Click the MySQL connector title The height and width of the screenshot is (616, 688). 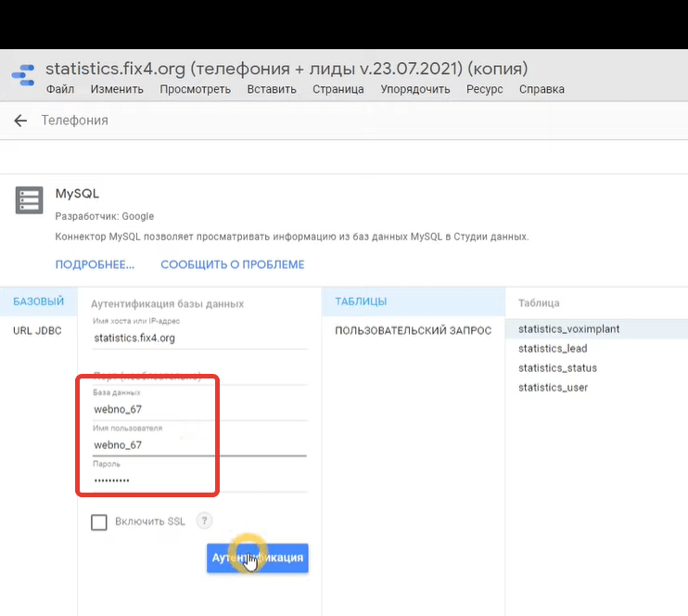77,194
